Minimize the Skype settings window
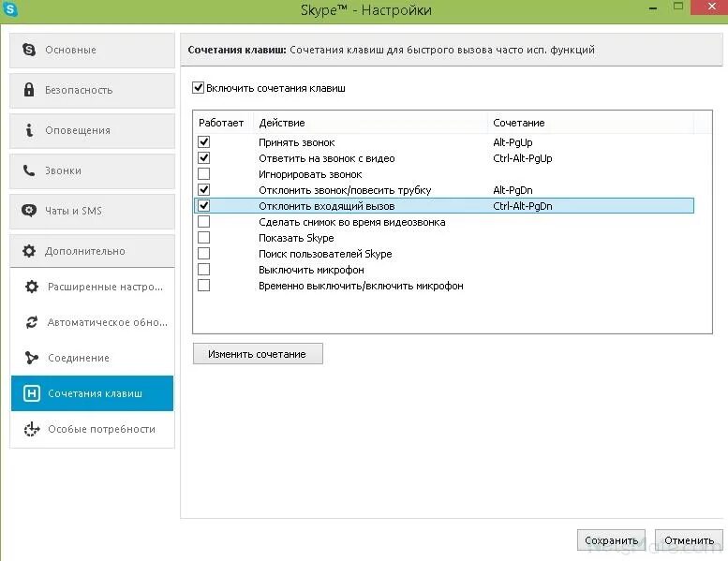 coord(653,8)
